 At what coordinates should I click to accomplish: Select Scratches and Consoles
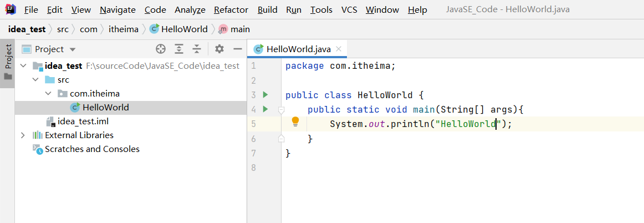92,149
